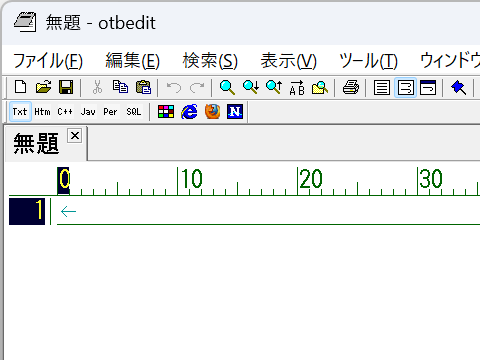This screenshot has height=360, width=480.
Task: Click the otbedit title bar app icon
Action: [x=25, y=22]
